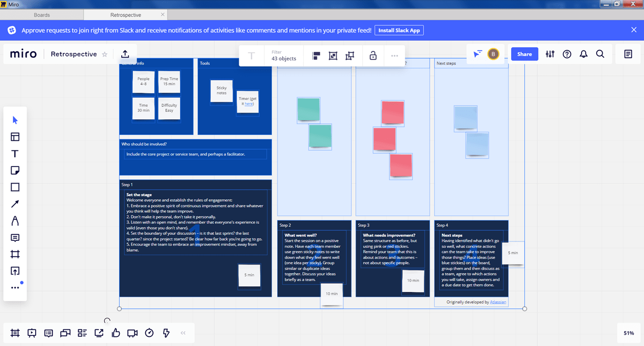Star the Retrospective board as favorite
This screenshot has width=644, height=346.
105,54
